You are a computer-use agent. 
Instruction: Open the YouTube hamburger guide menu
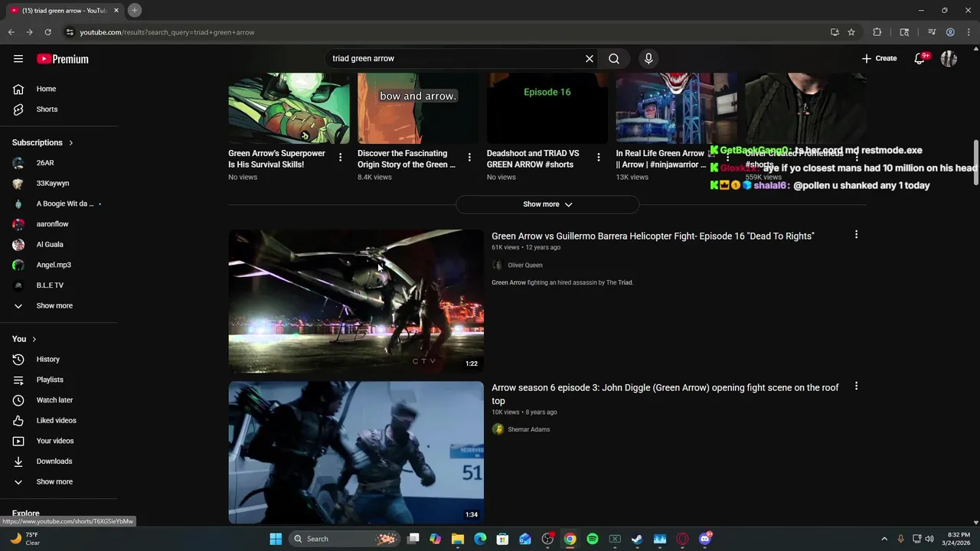pyautogui.click(x=18, y=59)
